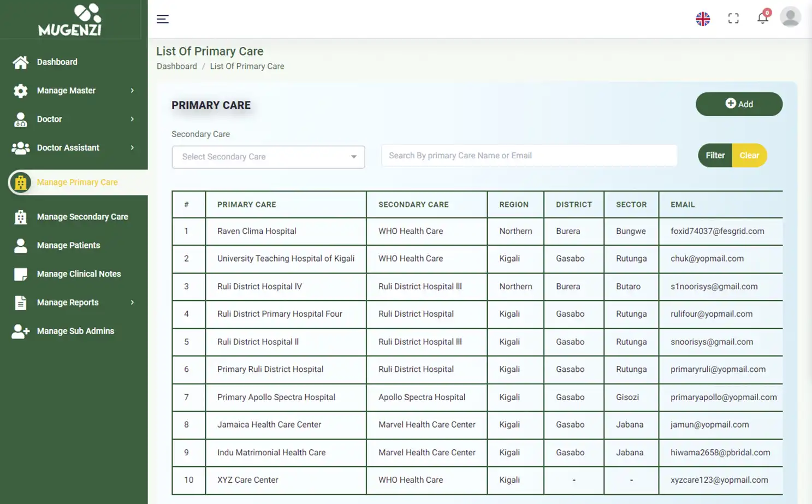The height and width of the screenshot is (504, 812).
Task: Open the Doctor Assistant section icon
Action: 20,147
